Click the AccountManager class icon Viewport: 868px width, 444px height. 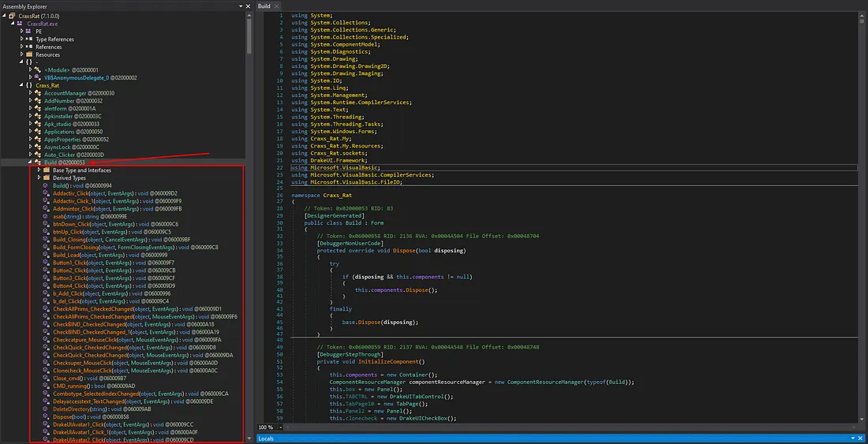click(39, 93)
